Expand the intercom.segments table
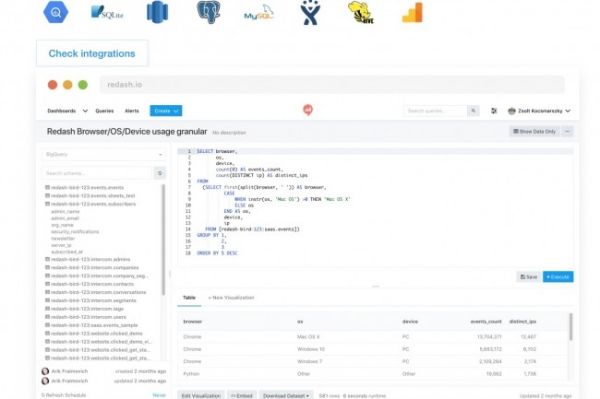Image resolution: width=600 pixels, height=399 pixels. 91,301
